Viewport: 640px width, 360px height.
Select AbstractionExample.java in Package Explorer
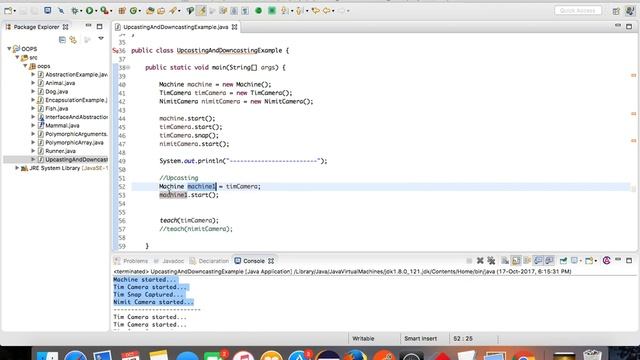pos(76,74)
